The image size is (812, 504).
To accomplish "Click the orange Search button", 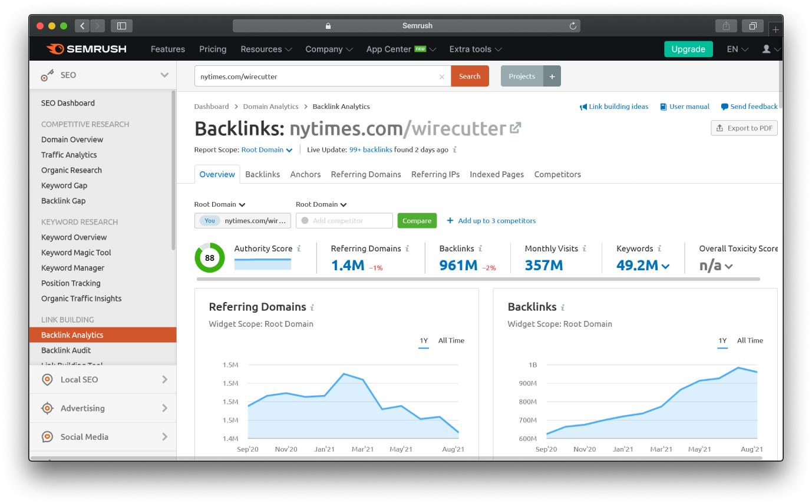I will (x=470, y=76).
